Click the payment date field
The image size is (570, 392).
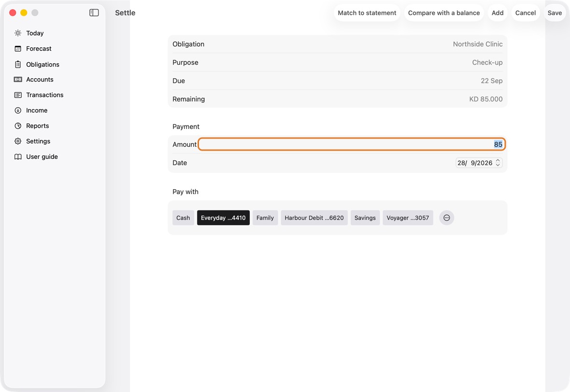[x=479, y=163]
